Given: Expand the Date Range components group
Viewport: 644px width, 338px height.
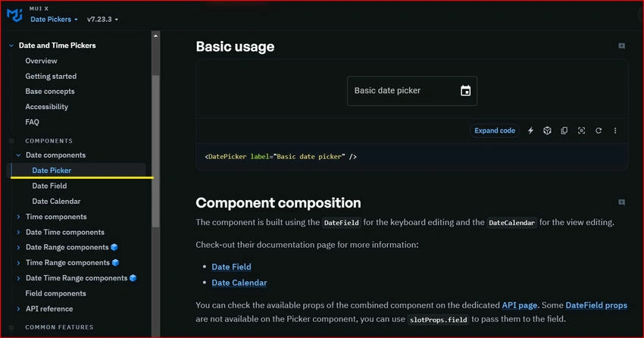Looking at the screenshot, I should coord(18,247).
